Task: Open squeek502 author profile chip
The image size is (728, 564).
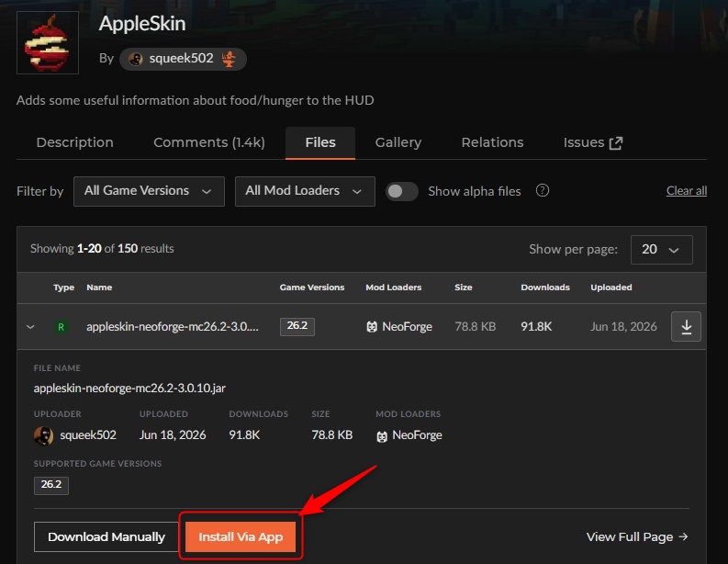Action: click(x=183, y=59)
